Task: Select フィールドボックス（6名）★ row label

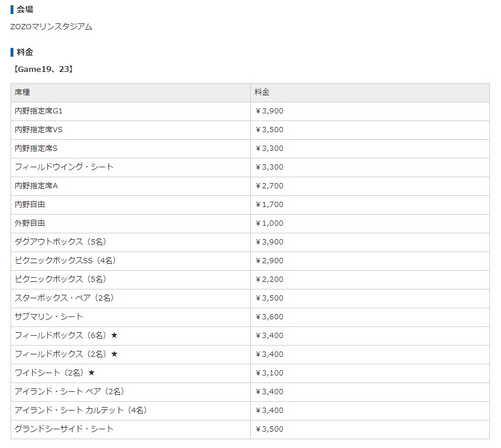Action: [x=66, y=335]
